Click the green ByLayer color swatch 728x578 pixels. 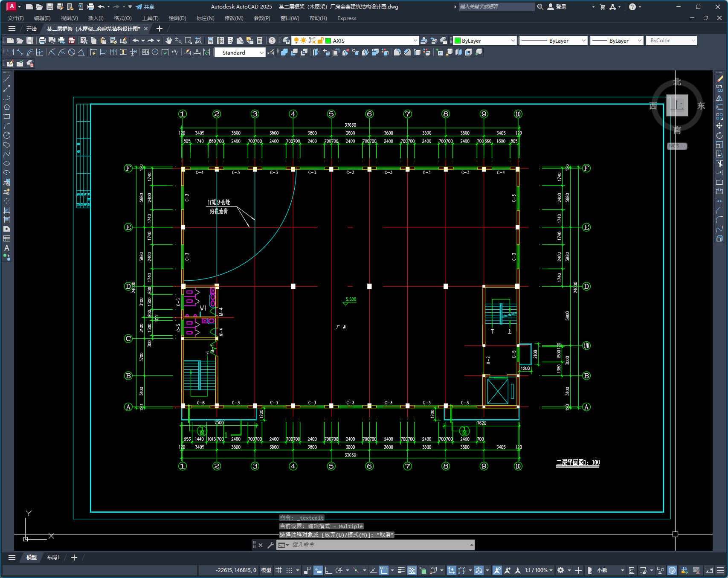click(x=458, y=41)
